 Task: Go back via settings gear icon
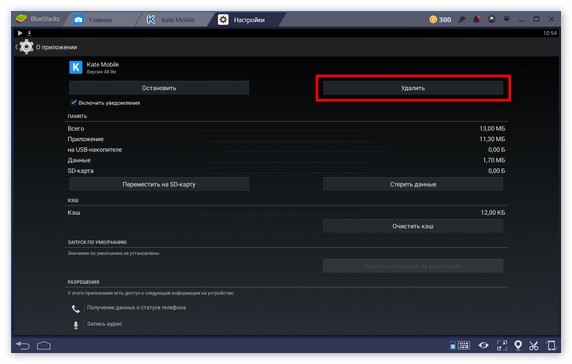click(x=25, y=47)
